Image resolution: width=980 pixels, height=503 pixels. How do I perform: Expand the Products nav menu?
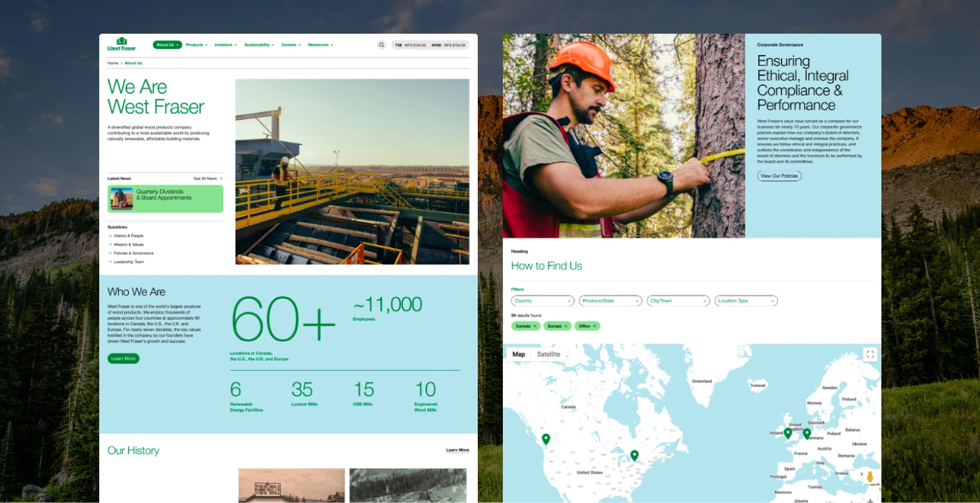pos(197,45)
